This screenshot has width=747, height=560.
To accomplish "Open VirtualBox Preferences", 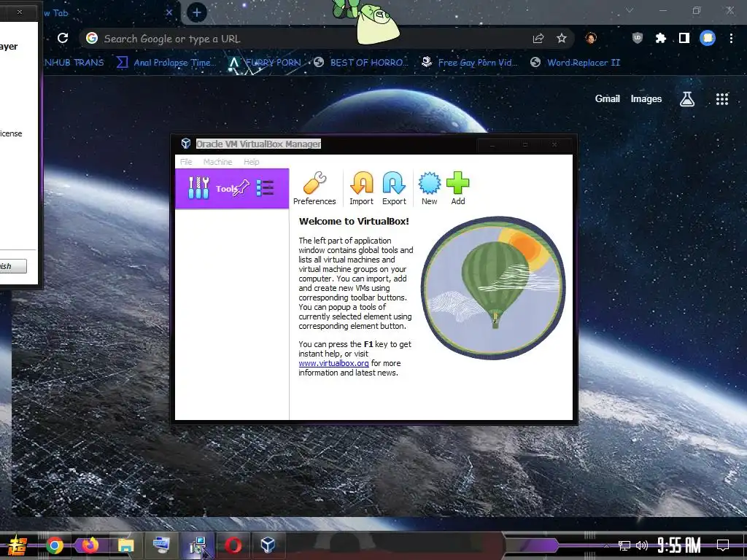I will pos(314,189).
